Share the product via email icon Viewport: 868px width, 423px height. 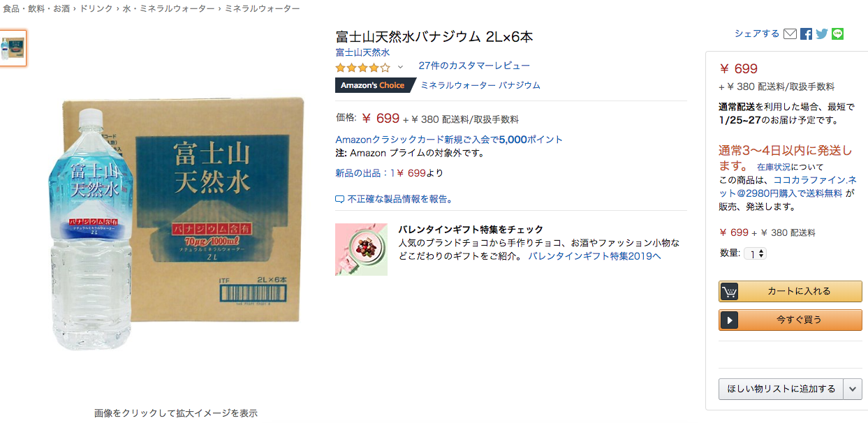[x=790, y=34]
